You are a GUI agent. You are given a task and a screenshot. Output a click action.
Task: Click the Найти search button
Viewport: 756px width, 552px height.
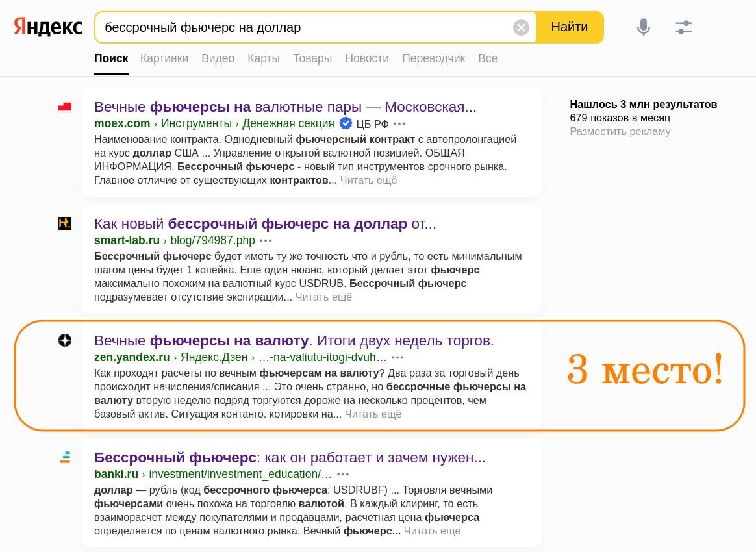(x=570, y=27)
